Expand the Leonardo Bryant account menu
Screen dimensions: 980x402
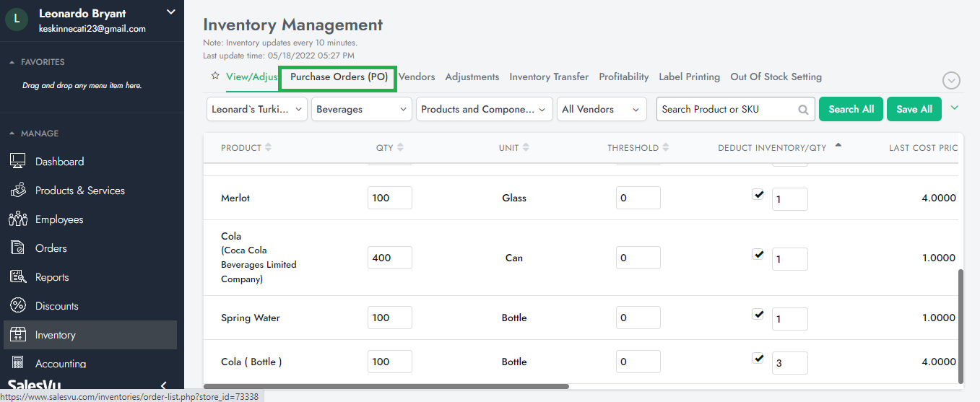point(170,12)
